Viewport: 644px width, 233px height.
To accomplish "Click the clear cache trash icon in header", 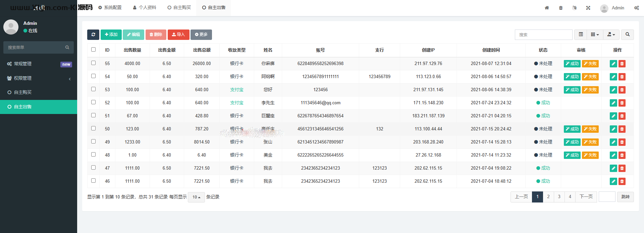I will [x=561, y=8].
